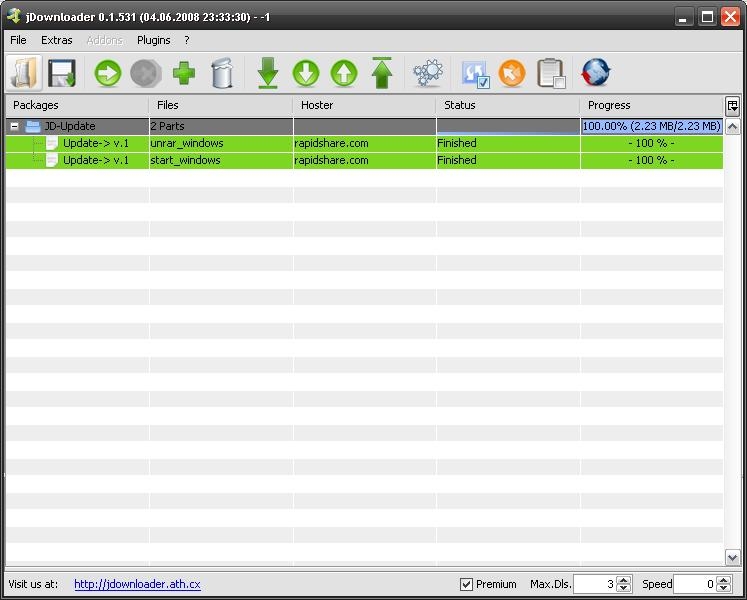Image resolution: width=747 pixels, height=600 pixels.
Task: Sort by the Status column header
Action: coord(508,105)
